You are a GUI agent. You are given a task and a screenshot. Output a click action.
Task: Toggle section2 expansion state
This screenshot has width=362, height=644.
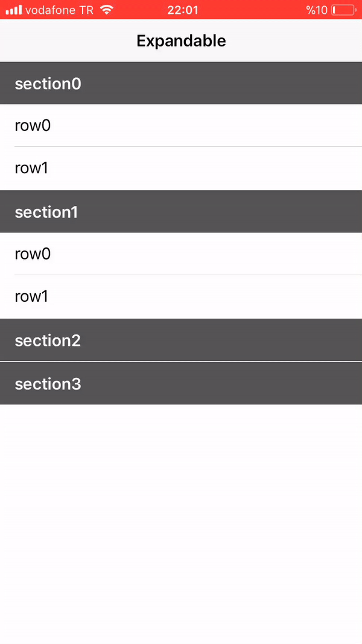coord(181,340)
